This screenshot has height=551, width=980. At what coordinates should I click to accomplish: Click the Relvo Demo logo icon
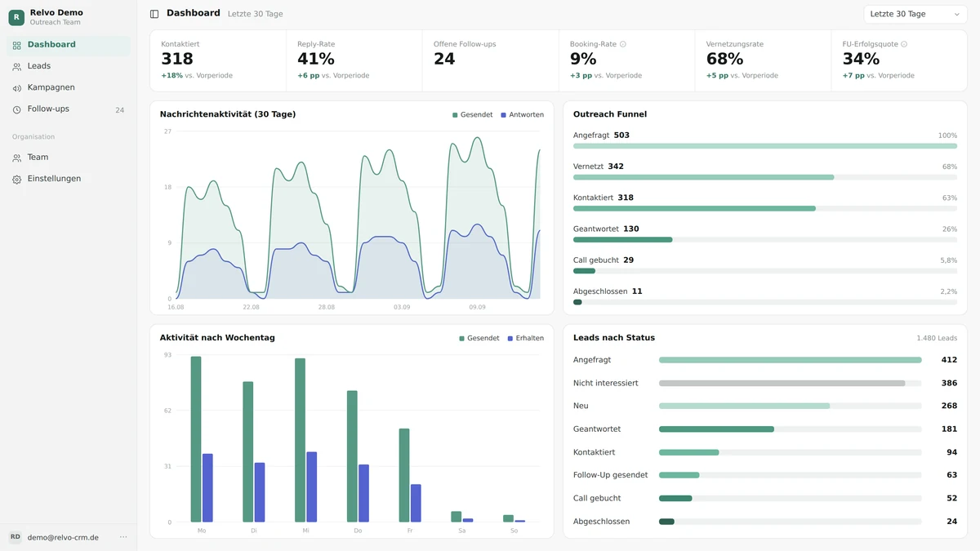pos(16,17)
